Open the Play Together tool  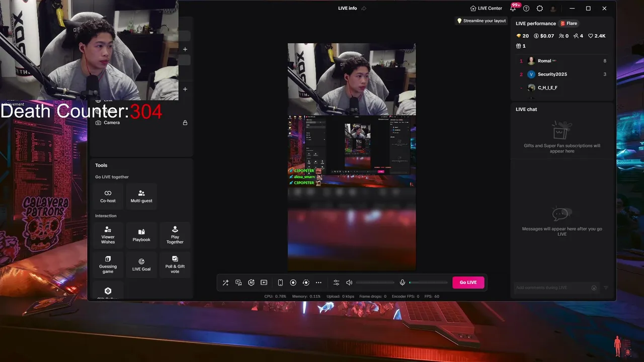[x=175, y=235]
